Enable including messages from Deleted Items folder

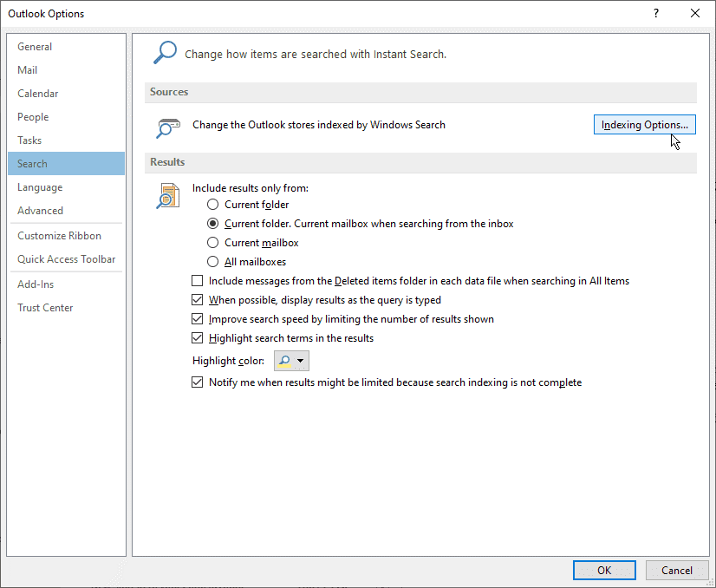coord(197,280)
